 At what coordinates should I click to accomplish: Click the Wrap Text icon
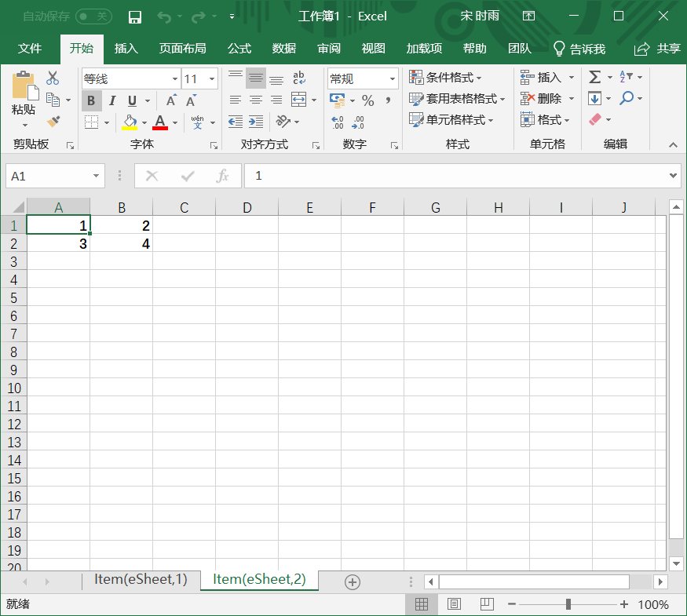pyautogui.click(x=299, y=78)
